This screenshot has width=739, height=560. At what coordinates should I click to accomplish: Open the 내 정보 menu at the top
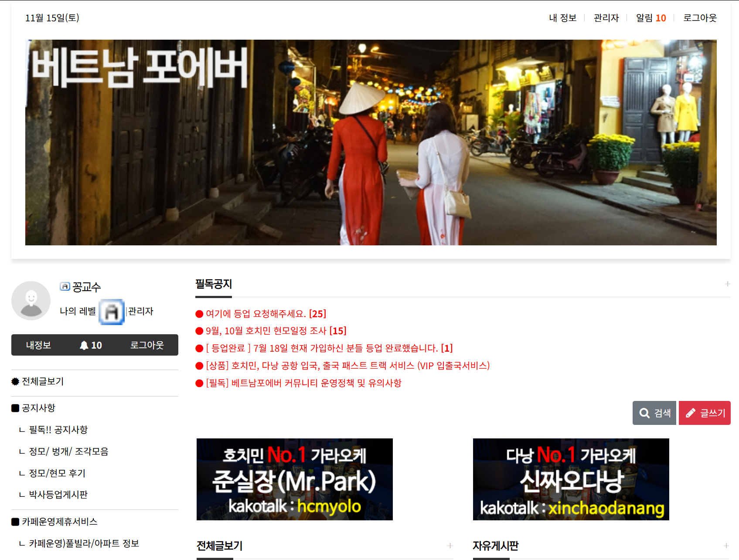click(x=562, y=18)
